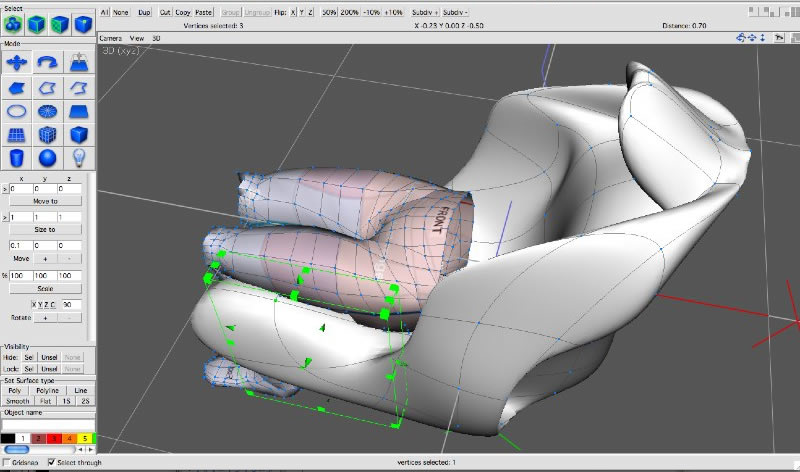Create a flat plane primitive
Screen dimensions: 800x472
pyautogui.click(x=79, y=111)
